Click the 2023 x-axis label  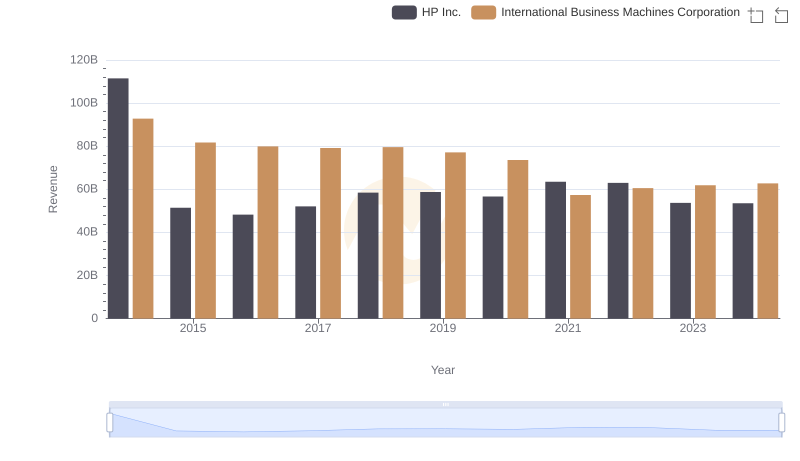(693, 328)
